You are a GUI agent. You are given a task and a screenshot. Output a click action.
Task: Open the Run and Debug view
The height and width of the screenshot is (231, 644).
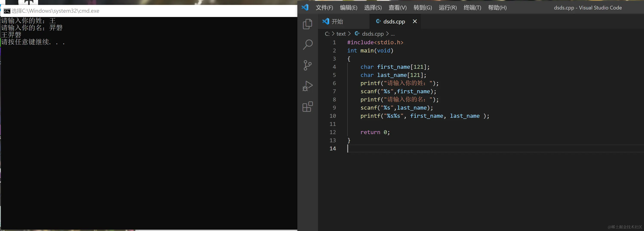coord(307,86)
